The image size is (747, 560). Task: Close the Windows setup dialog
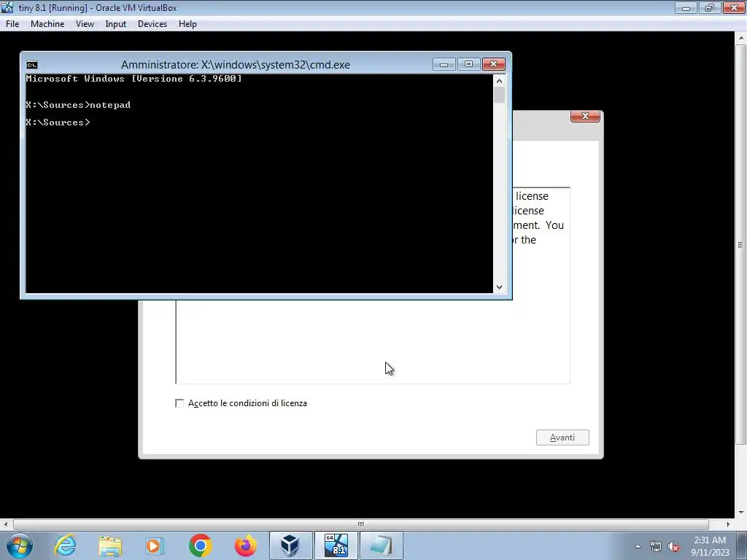click(585, 116)
